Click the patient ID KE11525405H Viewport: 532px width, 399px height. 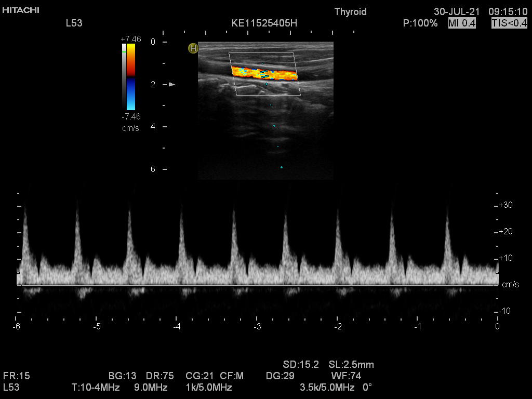[x=264, y=23]
